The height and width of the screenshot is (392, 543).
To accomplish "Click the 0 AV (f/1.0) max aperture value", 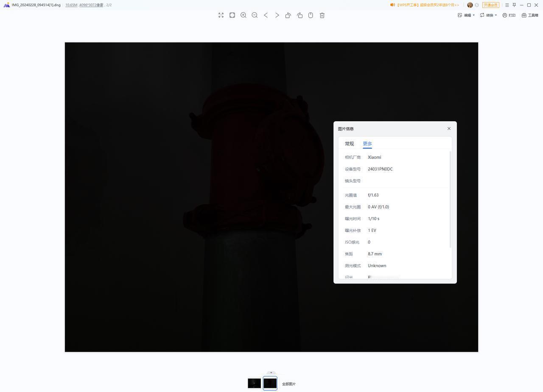I will (x=378, y=207).
